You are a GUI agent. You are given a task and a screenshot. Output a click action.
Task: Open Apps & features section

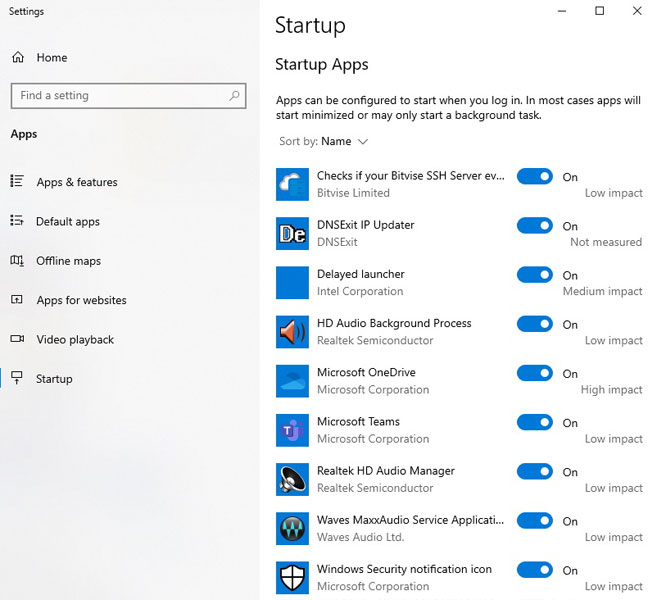pyautogui.click(x=77, y=182)
